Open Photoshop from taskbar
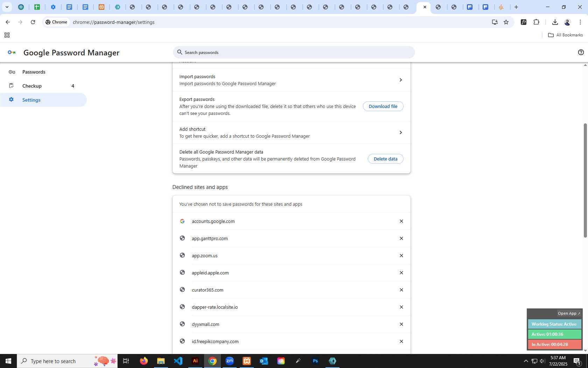This screenshot has height=368, width=588. pos(315,361)
